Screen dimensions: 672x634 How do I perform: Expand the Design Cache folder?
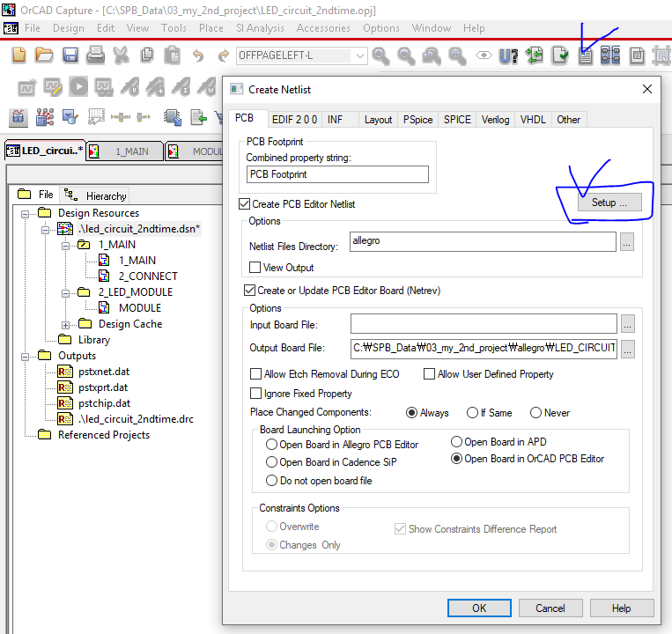click(65, 325)
